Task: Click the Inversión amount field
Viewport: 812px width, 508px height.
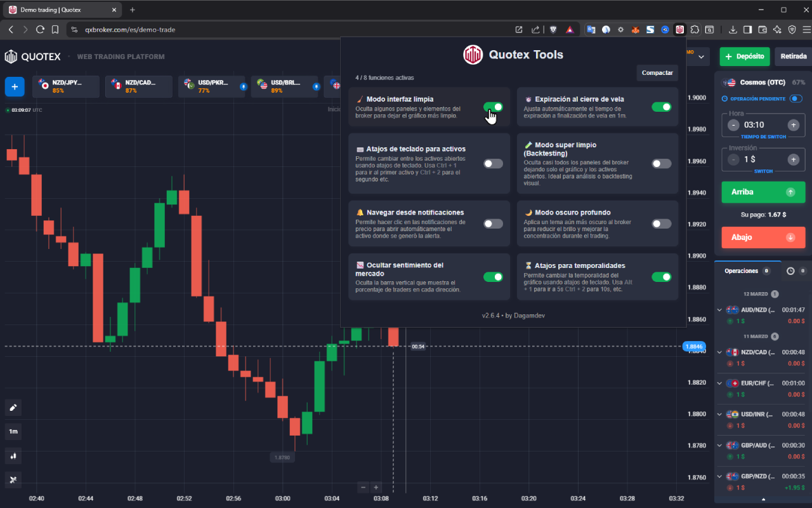Action: click(x=763, y=159)
